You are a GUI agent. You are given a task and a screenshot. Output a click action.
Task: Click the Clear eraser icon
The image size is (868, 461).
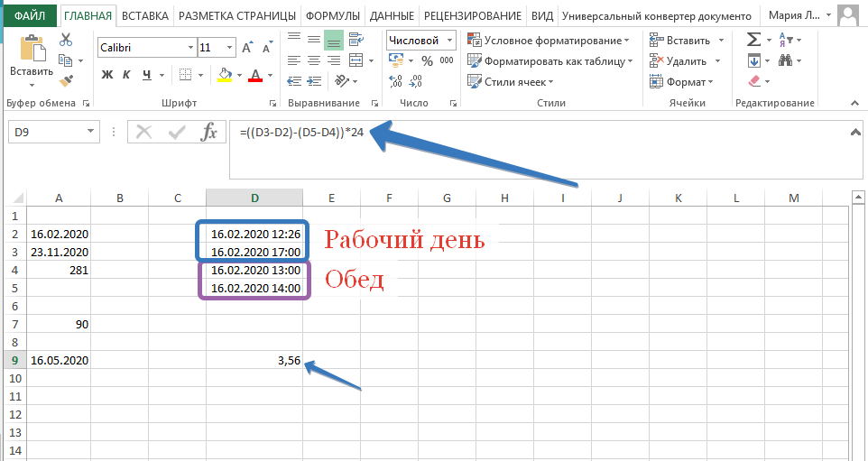[754, 81]
